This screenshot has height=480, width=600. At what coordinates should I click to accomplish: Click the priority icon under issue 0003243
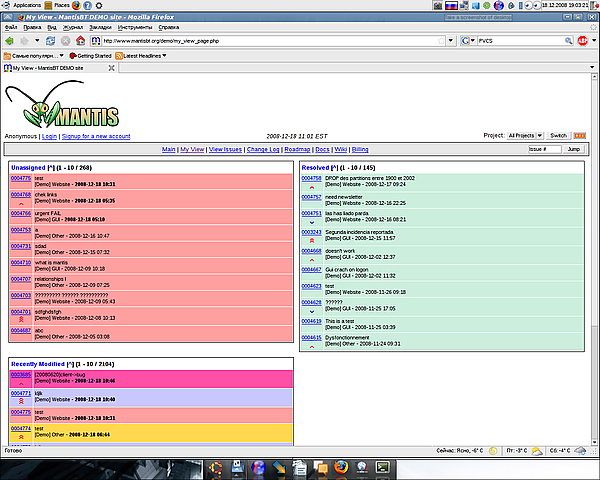point(312,241)
